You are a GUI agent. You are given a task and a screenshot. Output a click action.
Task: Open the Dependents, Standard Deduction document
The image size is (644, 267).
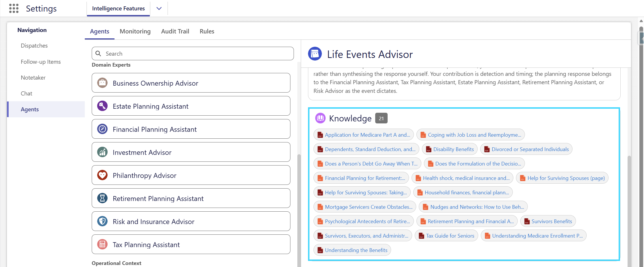[366, 149]
